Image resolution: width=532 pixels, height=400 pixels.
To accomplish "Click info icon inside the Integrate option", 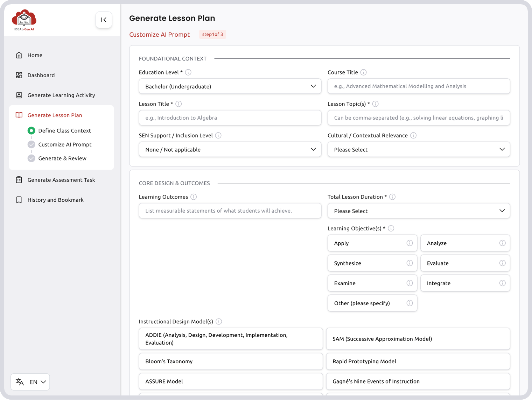I will coord(502,283).
